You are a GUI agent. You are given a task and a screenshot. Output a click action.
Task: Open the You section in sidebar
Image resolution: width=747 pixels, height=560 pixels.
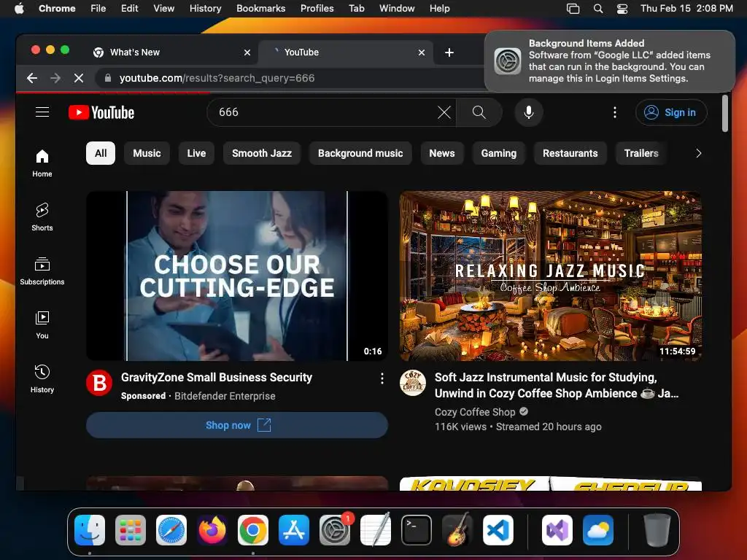tap(42, 325)
